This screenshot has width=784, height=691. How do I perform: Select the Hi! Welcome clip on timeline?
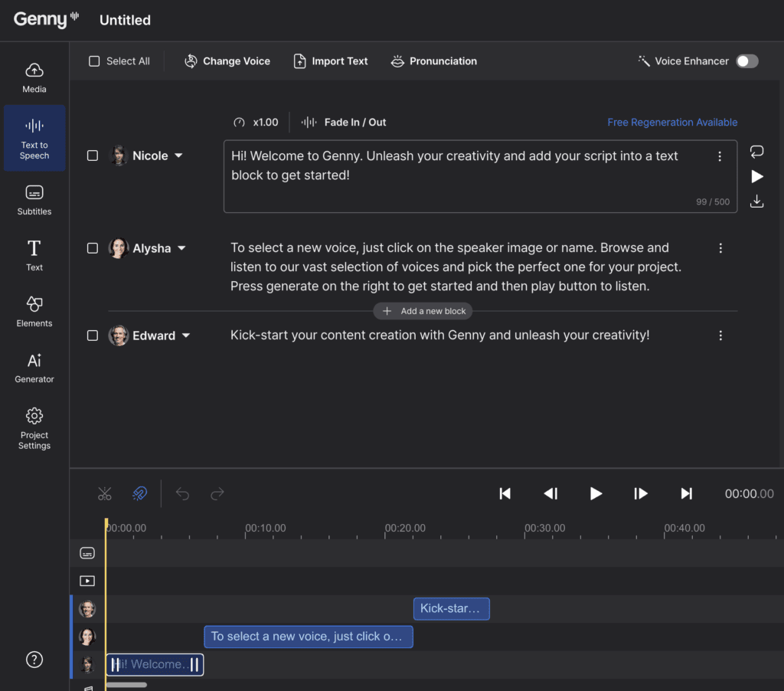pos(155,665)
